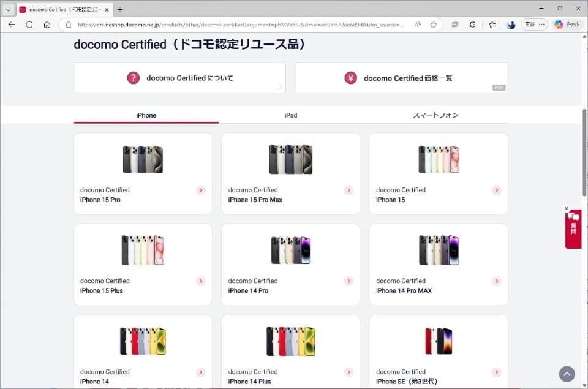This screenshot has height=389, width=588.
Task: Click the profile avatar icon
Action: [x=511, y=25]
